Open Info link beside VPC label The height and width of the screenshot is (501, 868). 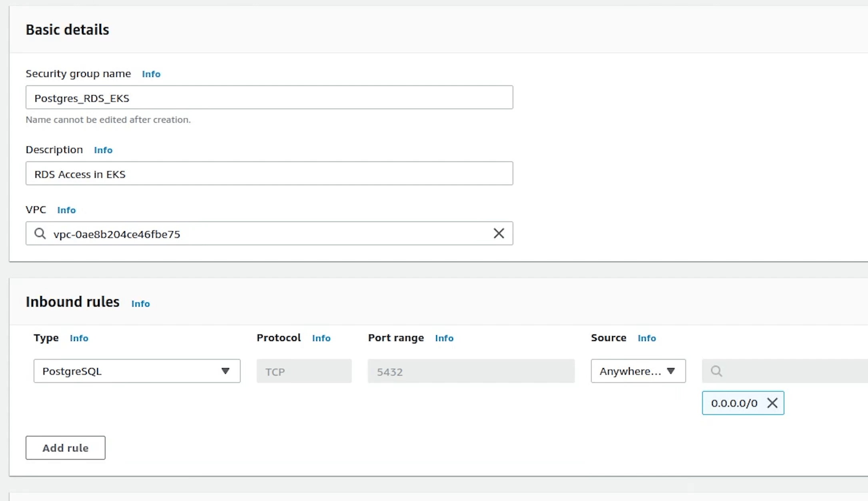coord(66,210)
